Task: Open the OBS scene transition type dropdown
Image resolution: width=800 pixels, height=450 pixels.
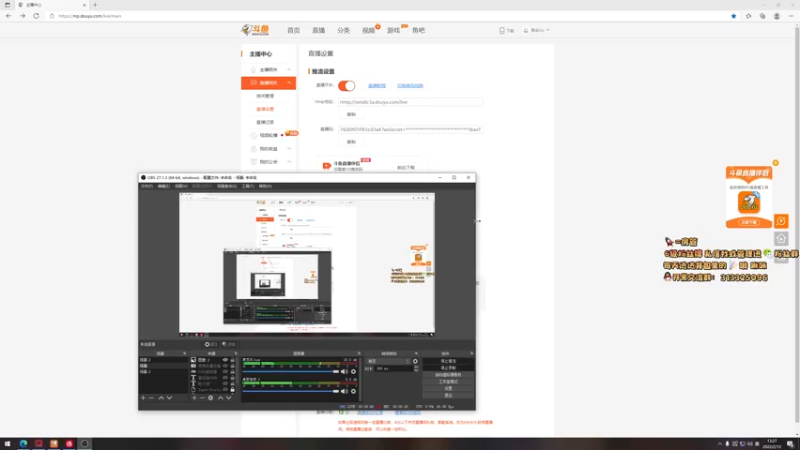Action: pyautogui.click(x=389, y=361)
